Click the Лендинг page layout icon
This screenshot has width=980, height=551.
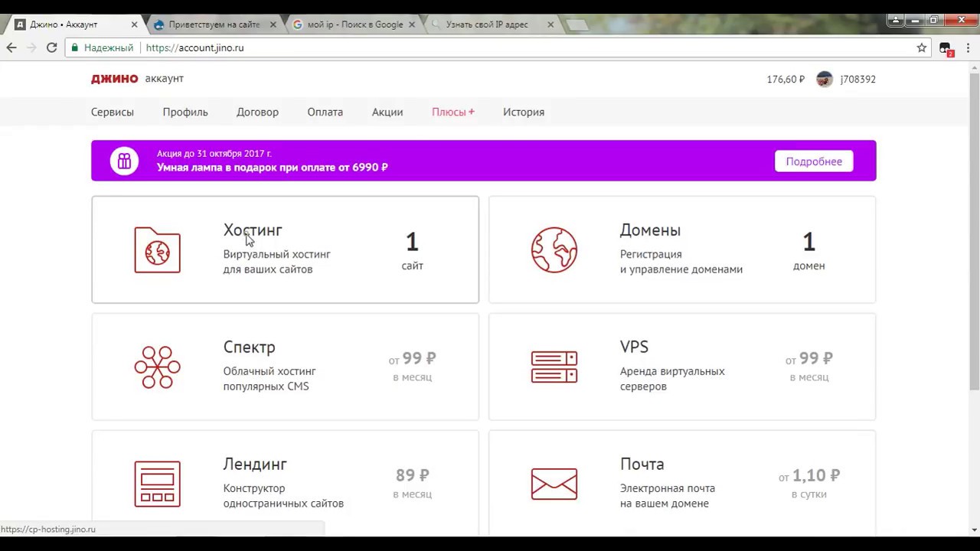tap(158, 484)
